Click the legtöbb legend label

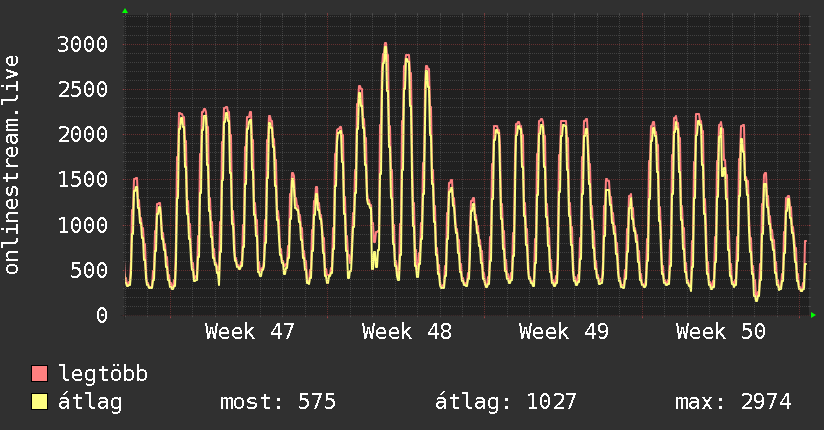tap(103, 374)
